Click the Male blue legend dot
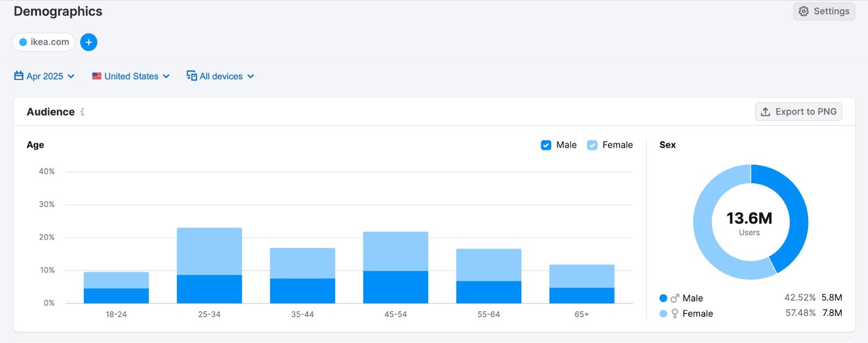The width and height of the screenshot is (868, 343). click(663, 298)
